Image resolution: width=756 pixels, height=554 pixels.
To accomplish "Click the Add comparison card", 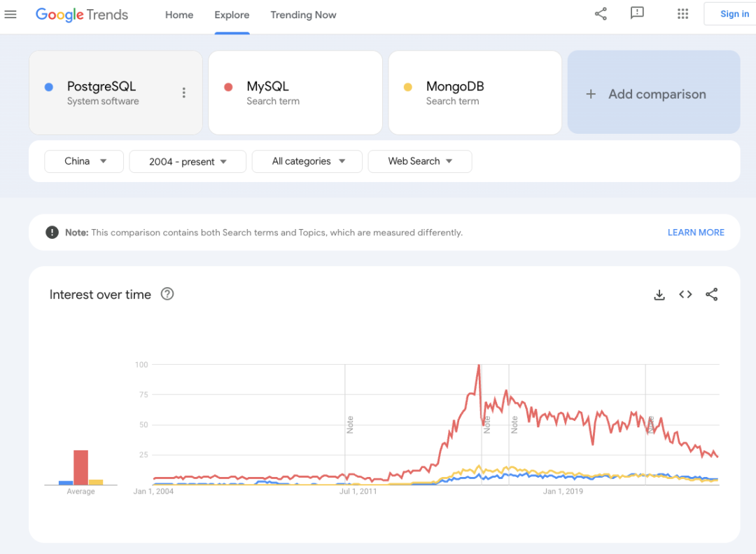I will (x=654, y=92).
